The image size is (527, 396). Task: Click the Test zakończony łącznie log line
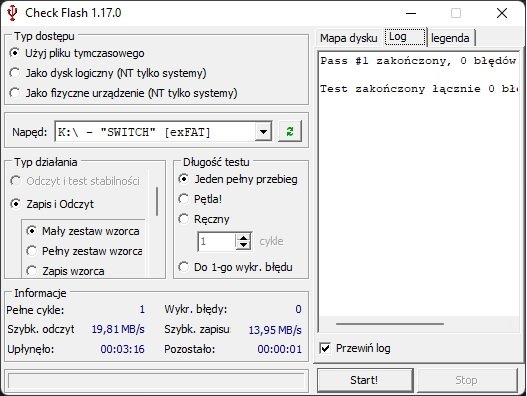click(419, 89)
